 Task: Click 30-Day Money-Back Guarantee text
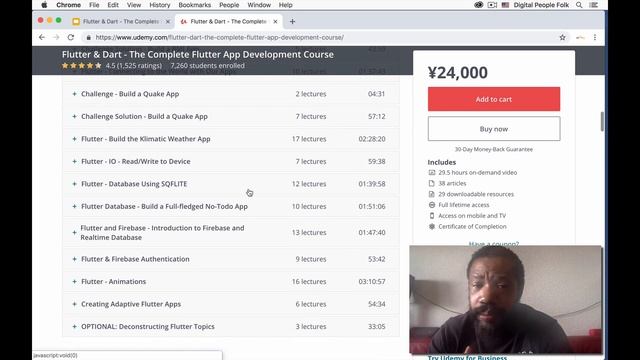point(494,149)
